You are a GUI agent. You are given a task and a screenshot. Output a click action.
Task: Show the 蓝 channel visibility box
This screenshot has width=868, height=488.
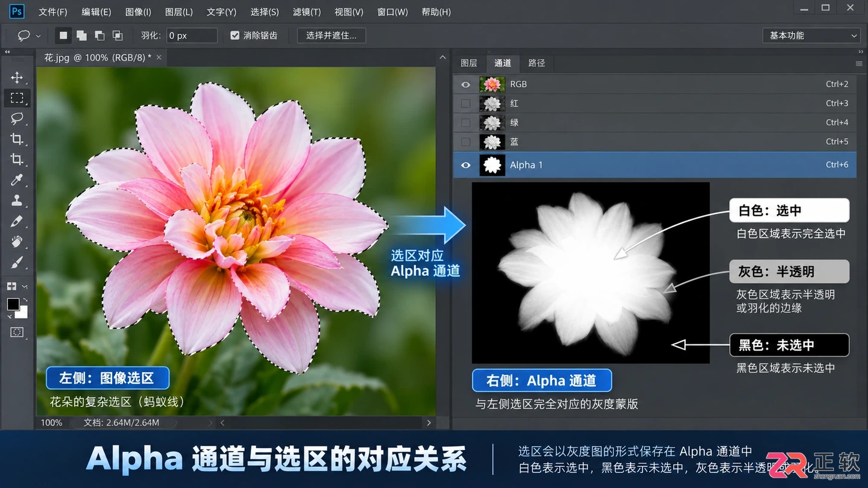[x=465, y=142]
